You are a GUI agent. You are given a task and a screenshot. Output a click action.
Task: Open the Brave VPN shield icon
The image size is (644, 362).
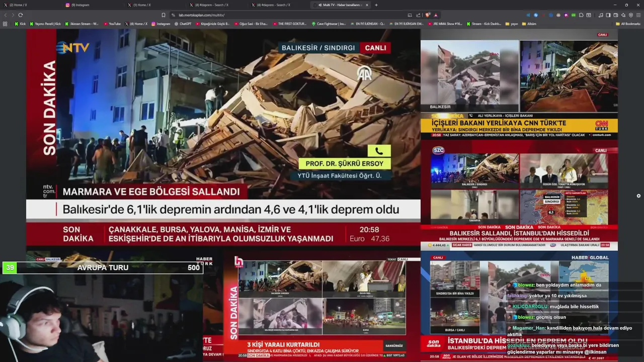[631, 15]
